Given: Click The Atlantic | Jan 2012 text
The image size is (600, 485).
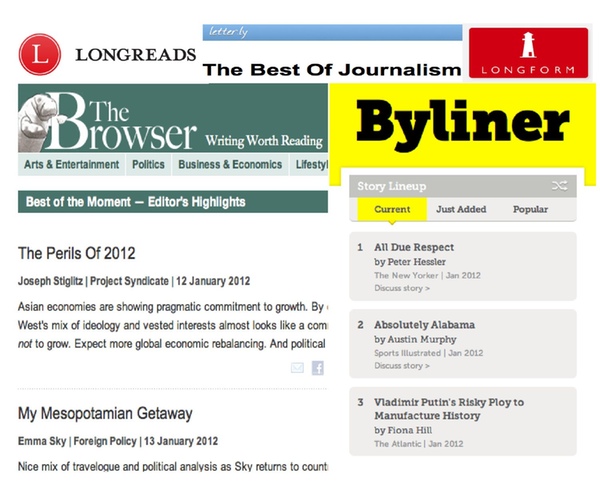Looking at the screenshot, I should (x=419, y=444).
